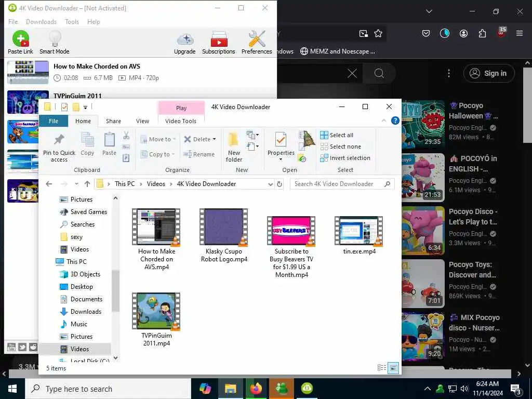Click Select all
This screenshot has width=532, height=399.
coord(337,135)
